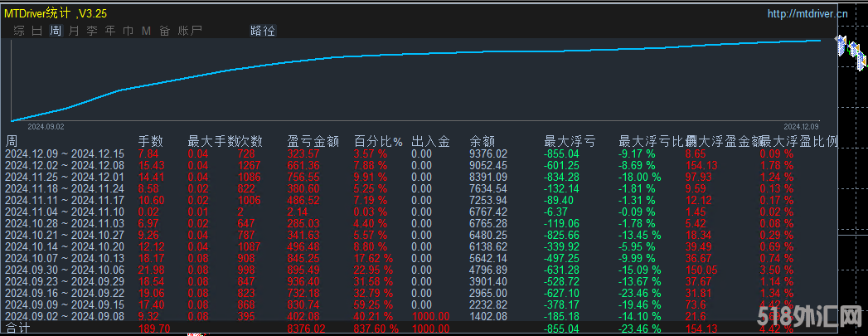Click profit amount 895.49

pyautogui.click(x=303, y=270)
